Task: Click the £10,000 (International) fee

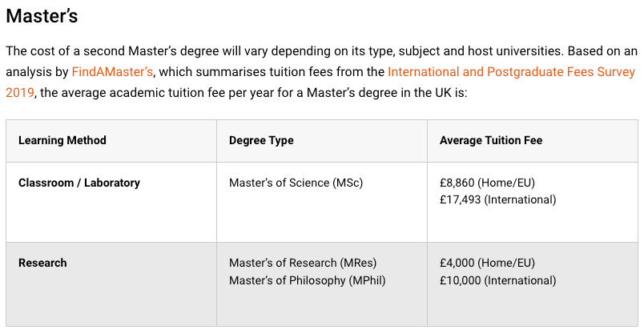Action: click(x=497, y=280)
